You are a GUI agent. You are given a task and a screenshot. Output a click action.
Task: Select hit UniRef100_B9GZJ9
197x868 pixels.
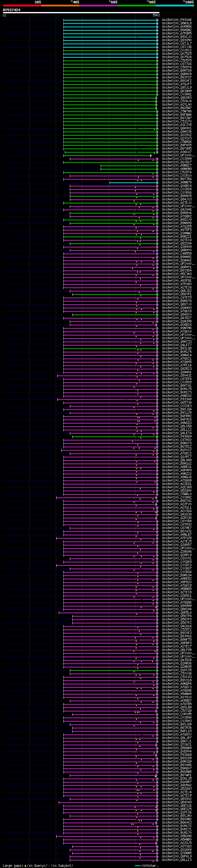(177, 220)
